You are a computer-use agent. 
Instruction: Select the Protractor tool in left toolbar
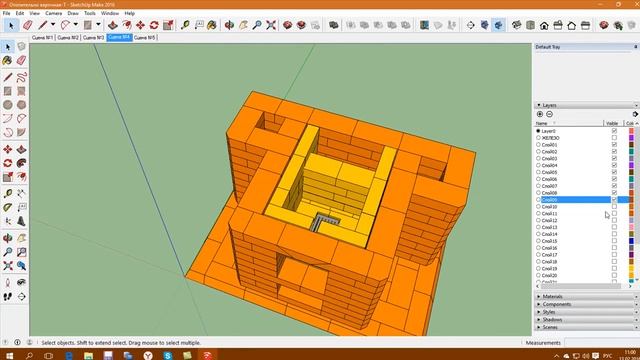pos(8,208)
